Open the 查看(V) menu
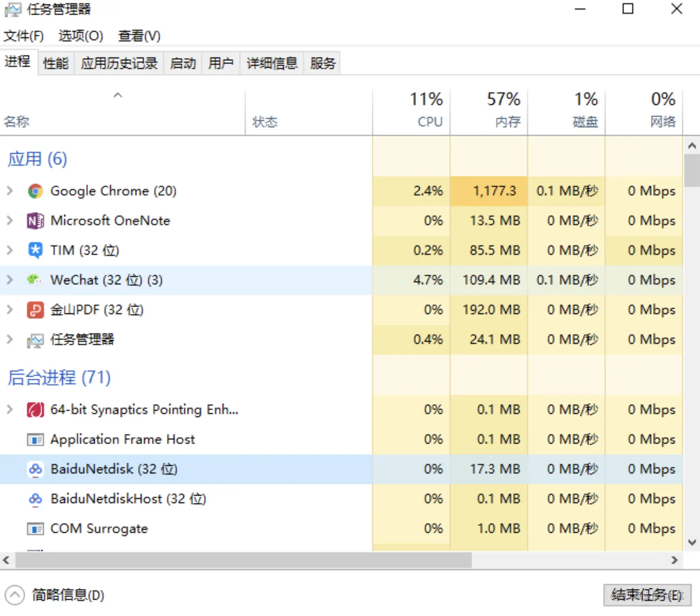 click(139, 36)
